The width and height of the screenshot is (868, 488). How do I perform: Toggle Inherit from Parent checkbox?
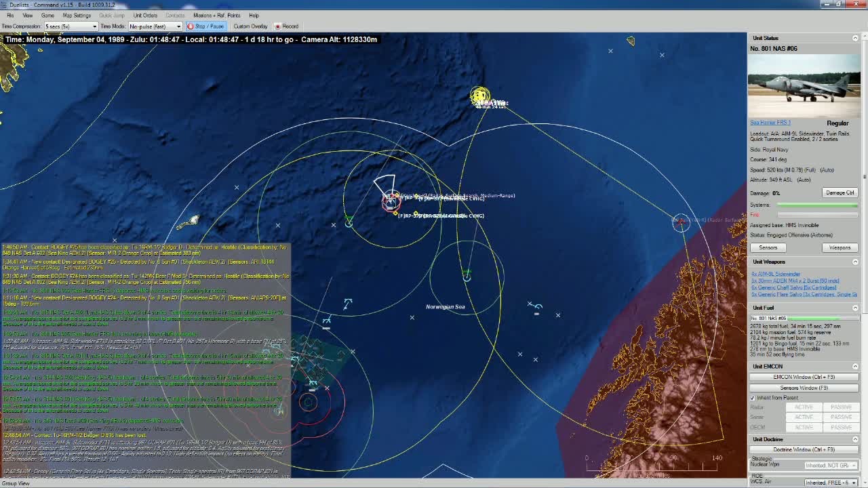tap(753, 398)
